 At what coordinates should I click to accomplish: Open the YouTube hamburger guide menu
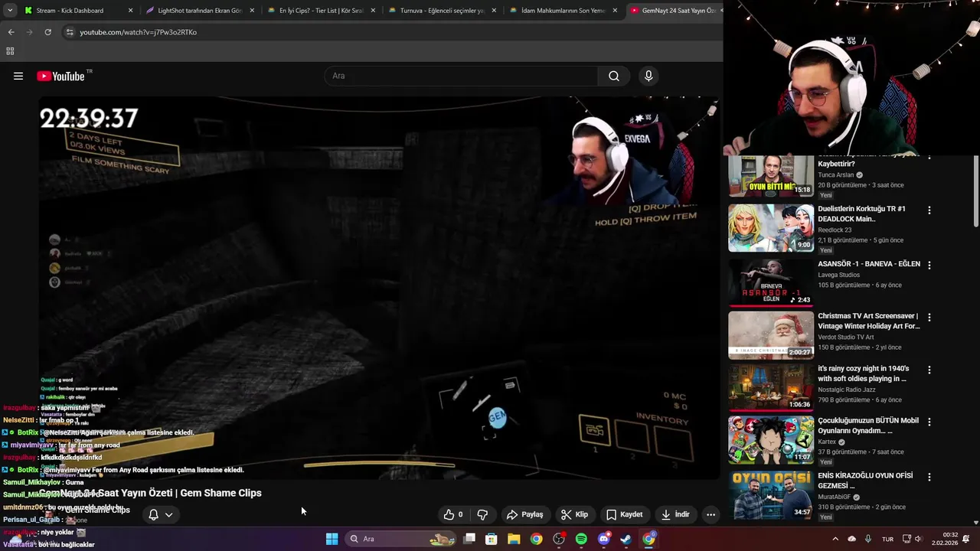coord(18,76)
